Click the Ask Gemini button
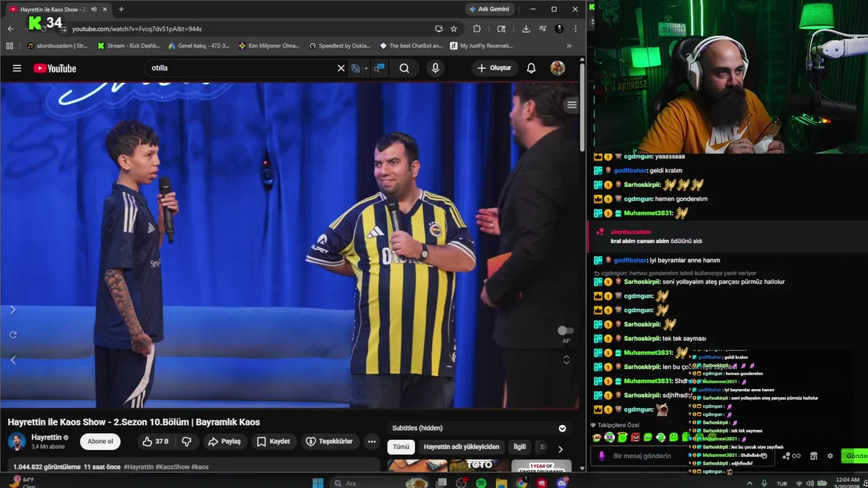The image size is (868, 488). coord(489,9)
